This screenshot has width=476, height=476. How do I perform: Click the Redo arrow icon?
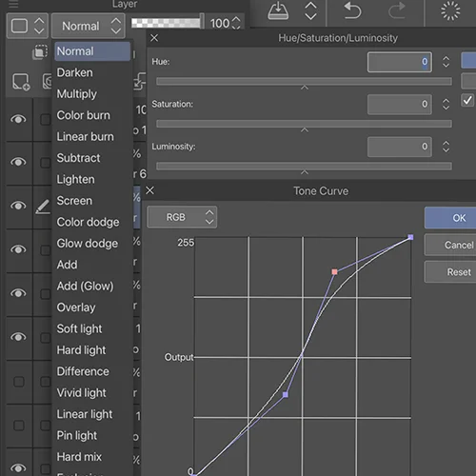(397, 10)
